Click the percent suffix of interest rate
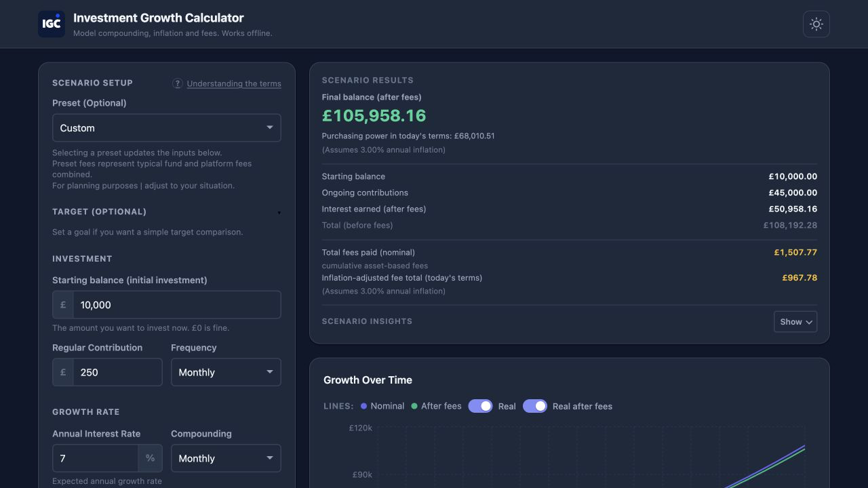 [150, 458]
